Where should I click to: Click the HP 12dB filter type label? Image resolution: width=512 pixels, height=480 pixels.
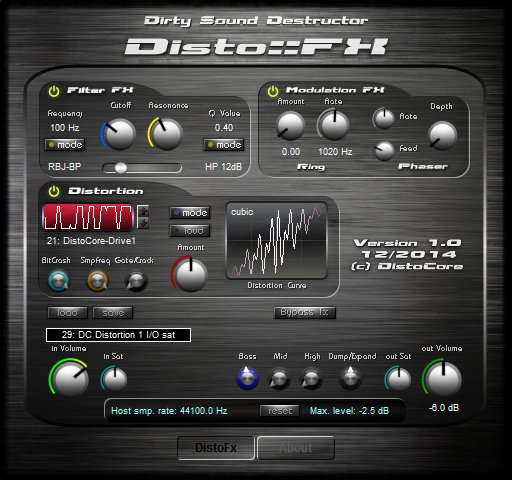pyautogui.click(x=223, y=167)
